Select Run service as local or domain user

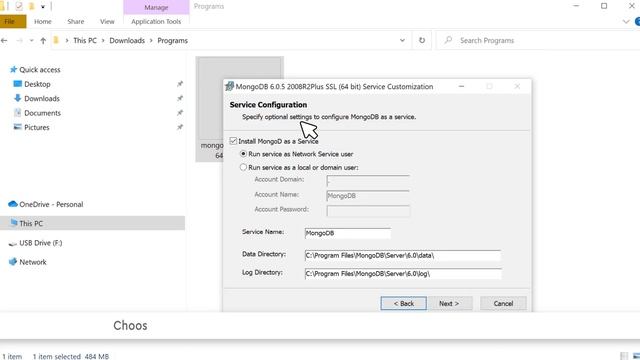coord(243,167)
